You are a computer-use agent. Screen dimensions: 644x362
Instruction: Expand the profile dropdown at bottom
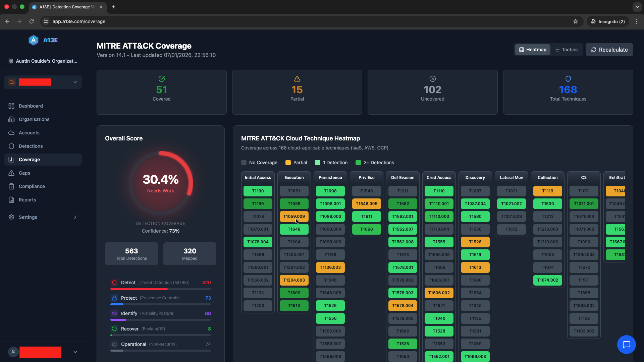click(75, 352)
